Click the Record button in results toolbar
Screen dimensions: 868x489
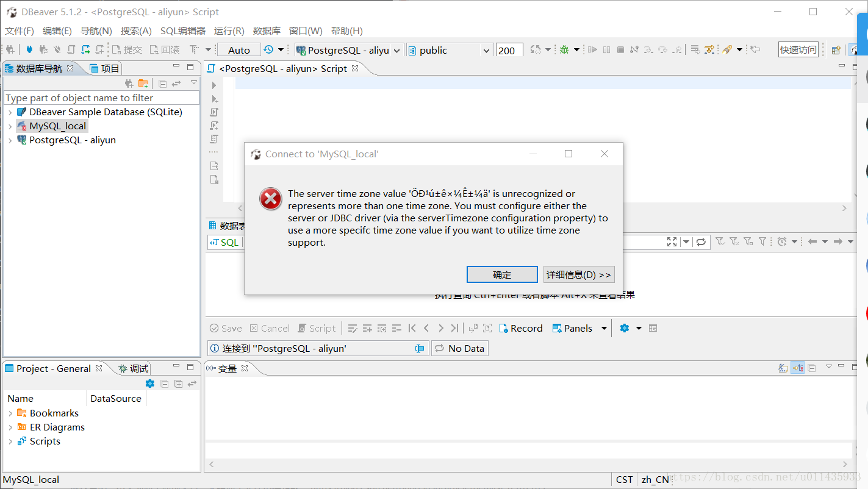[x=521, y=328]
